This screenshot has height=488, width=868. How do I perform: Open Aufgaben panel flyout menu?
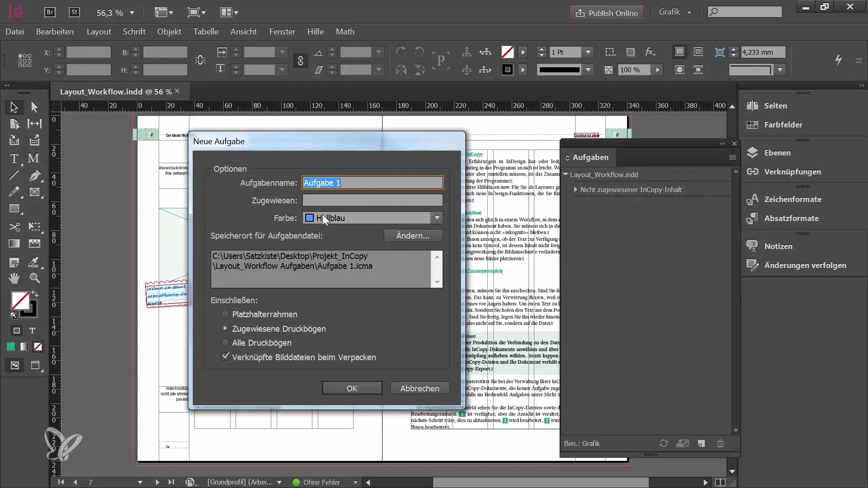(x=732, y=157)
